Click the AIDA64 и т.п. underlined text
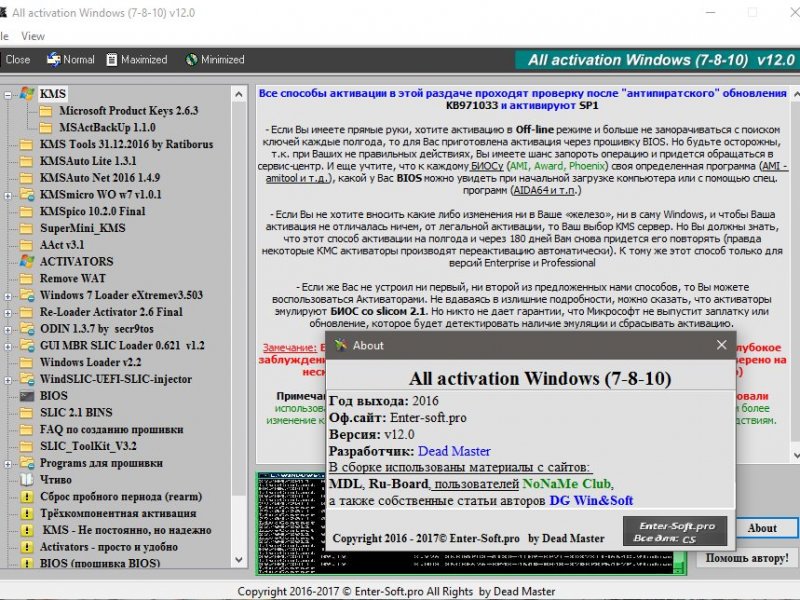Image resolution: width=800 pixels, height=600 pixels. (x=545, y=190)
